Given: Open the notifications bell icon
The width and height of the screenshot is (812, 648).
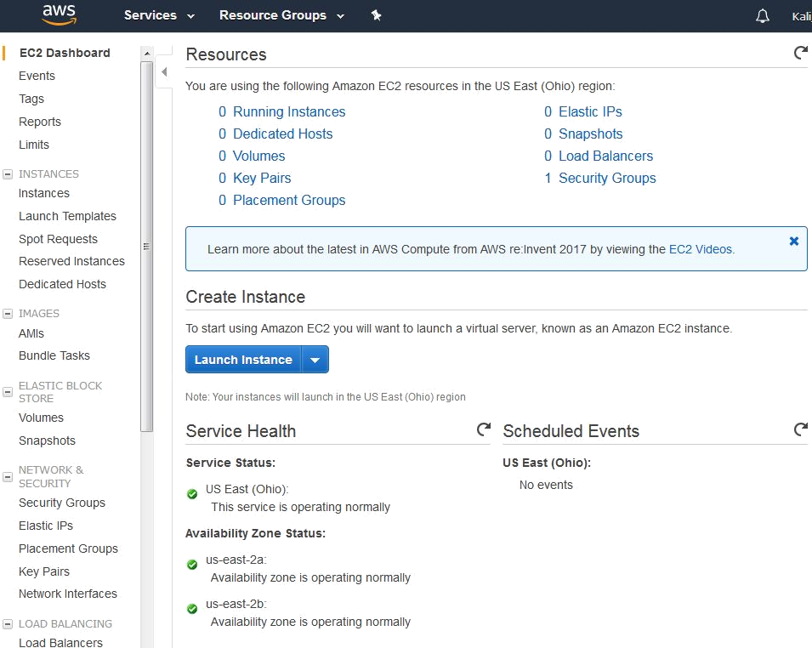Looking at the screenshot, I should point(763,16).
